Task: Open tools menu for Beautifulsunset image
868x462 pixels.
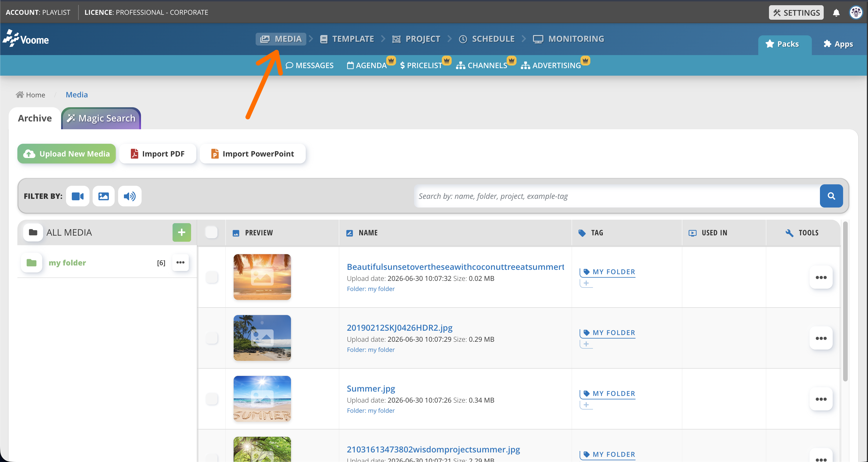Action: click(821, 277)
